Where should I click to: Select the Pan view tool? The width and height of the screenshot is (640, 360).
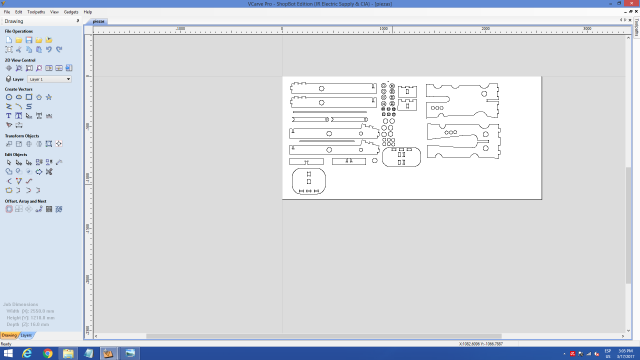9,68
